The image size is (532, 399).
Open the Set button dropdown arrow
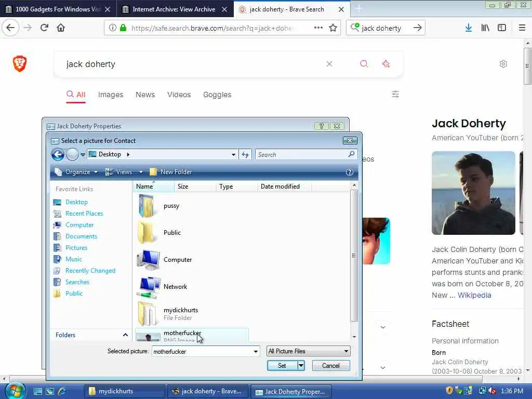(301, 365)
